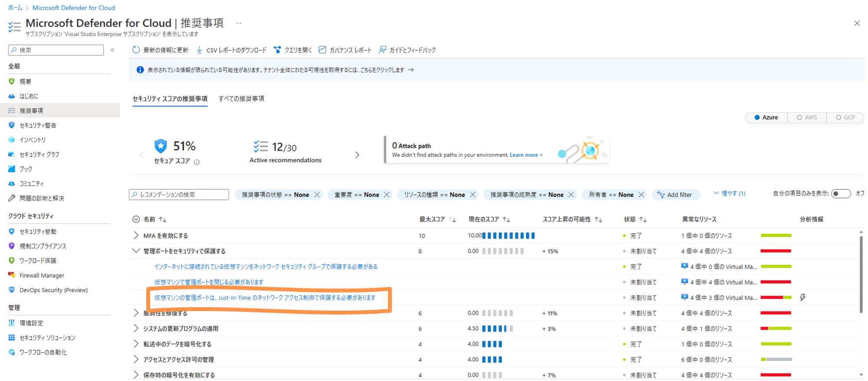Image resolution: width=868 pixels, height=381 pixels.
Task: Click Add filter button
Action: (675, 195)
